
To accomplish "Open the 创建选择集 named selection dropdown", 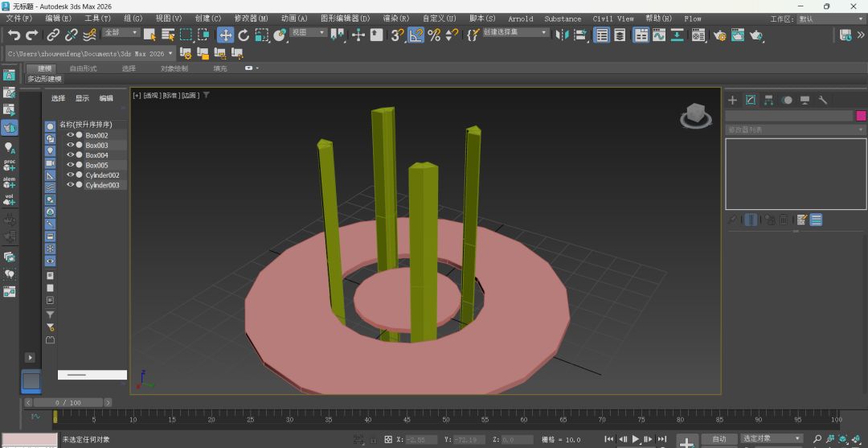I will [x=514, y=33].
